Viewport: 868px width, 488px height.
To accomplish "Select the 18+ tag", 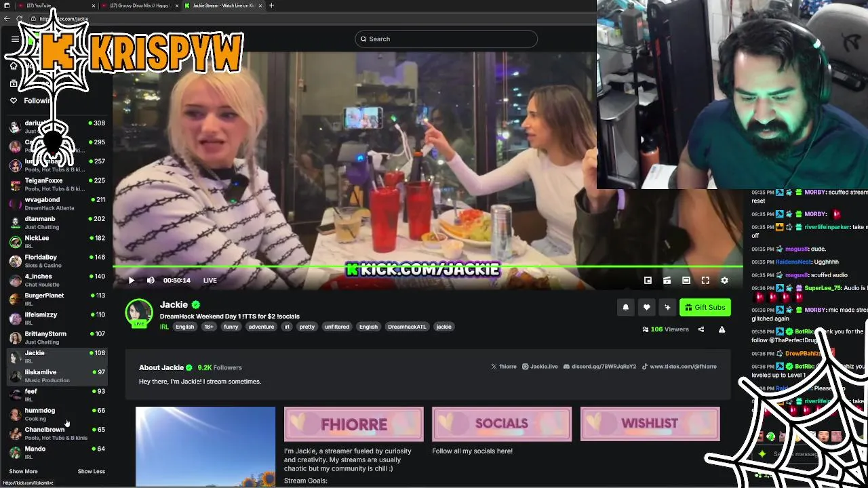I will [209, 327].
